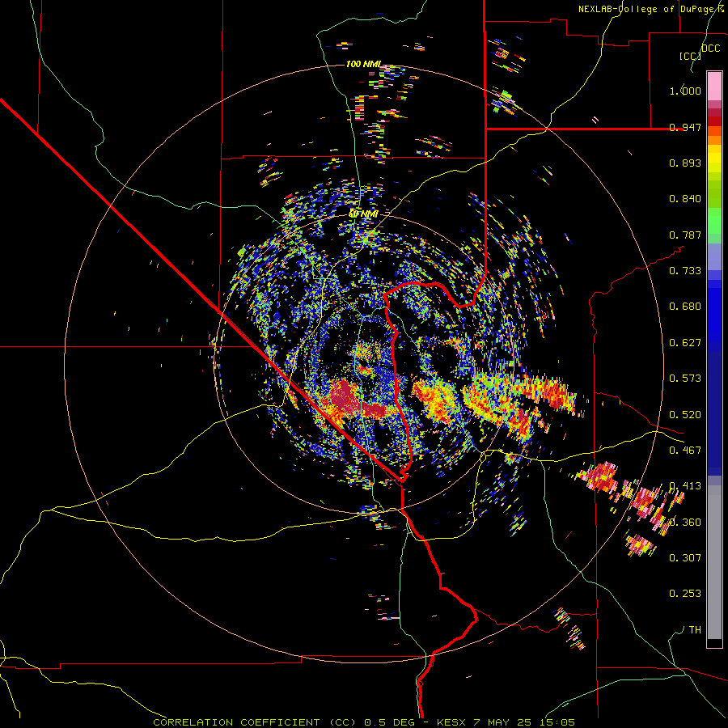Click the [CC] legend title
The height and width of the screenshot is (728, 728).
coord(690,56)
